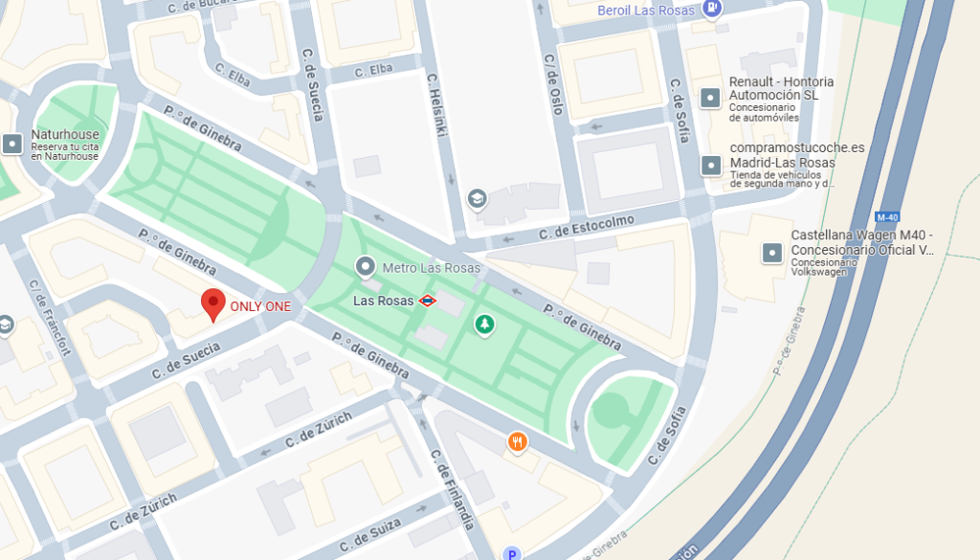This screenshot has height=560, width=980.
Task: Click the Beroil Las Rosas label text
Action: pos(646,11)
